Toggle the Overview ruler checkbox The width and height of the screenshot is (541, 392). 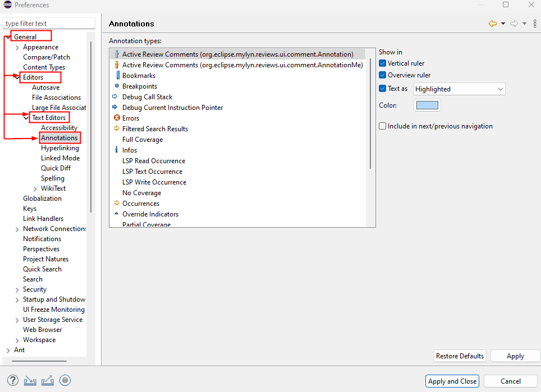click(382, 75)
